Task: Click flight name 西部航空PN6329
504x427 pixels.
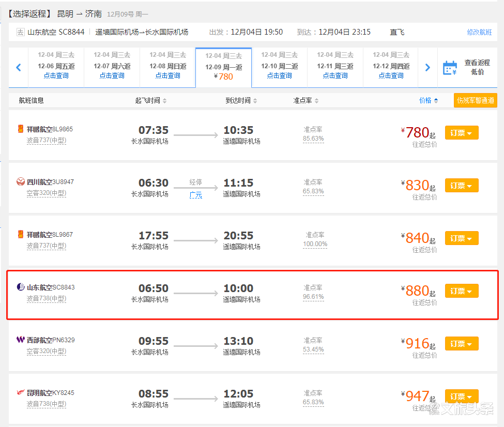Action: [51, 340]
